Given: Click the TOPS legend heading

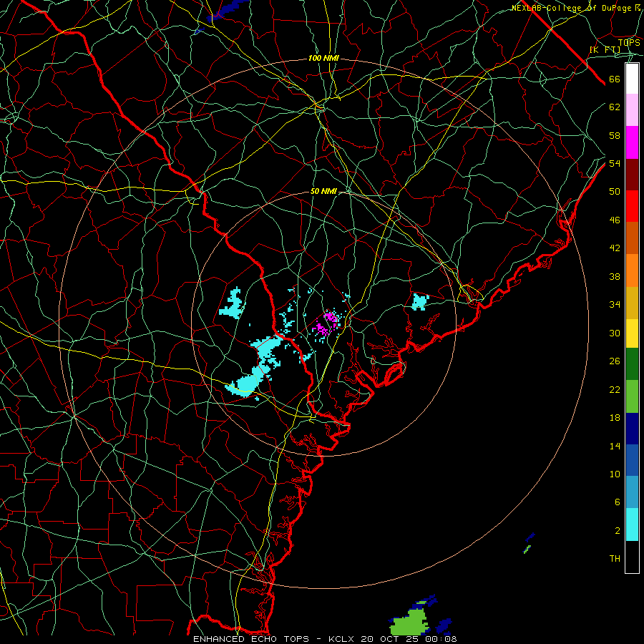Looking at the screenshot, I should [629, 42].
